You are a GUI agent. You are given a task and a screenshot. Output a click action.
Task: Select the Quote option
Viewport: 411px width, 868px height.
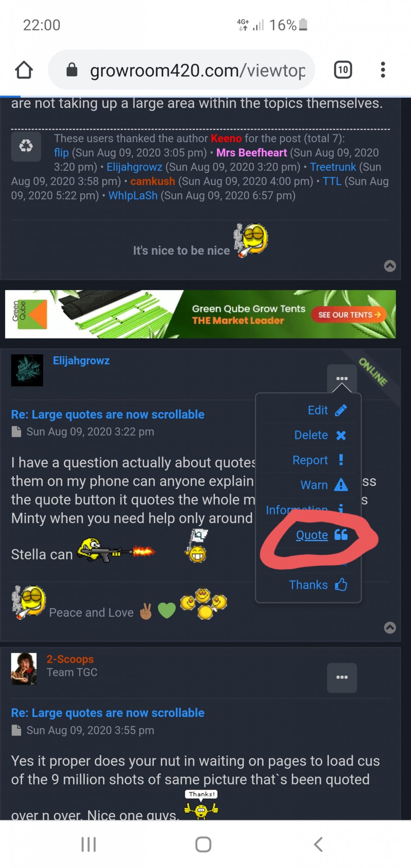pos(322,535)
